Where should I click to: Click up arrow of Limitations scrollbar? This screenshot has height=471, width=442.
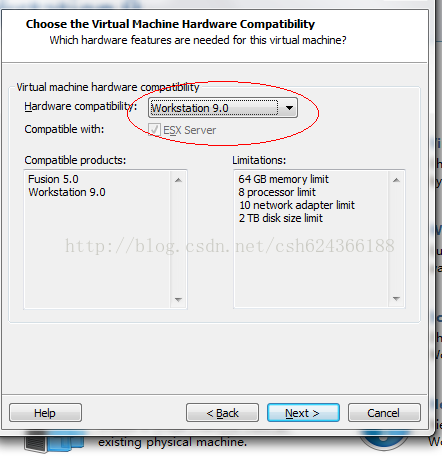click(396, 180)
